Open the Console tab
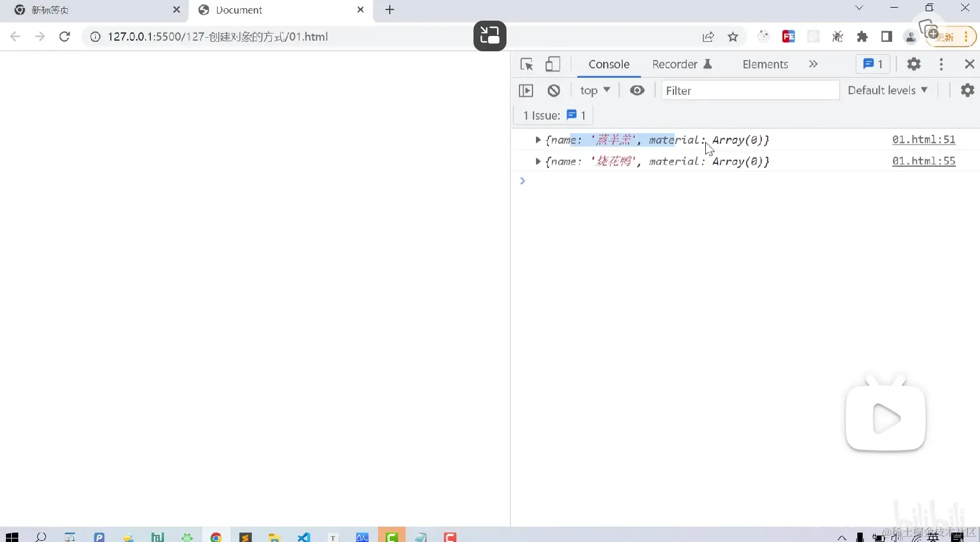 [609, 64]
